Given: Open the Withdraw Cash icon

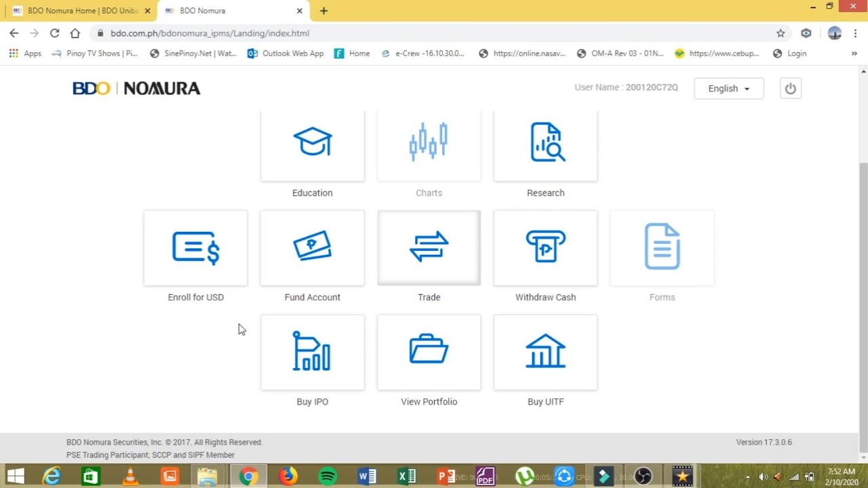Looking at the screenshot, I should coord(546,246).
